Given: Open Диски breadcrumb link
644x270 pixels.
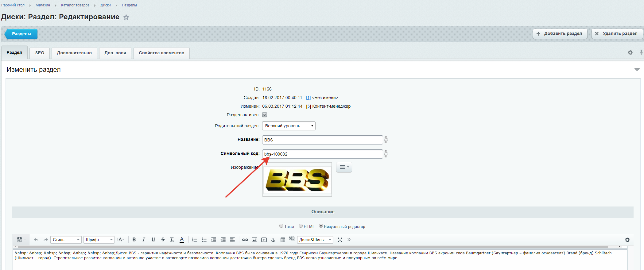Looking at the screenshot, I should click(x=106, y=5).
